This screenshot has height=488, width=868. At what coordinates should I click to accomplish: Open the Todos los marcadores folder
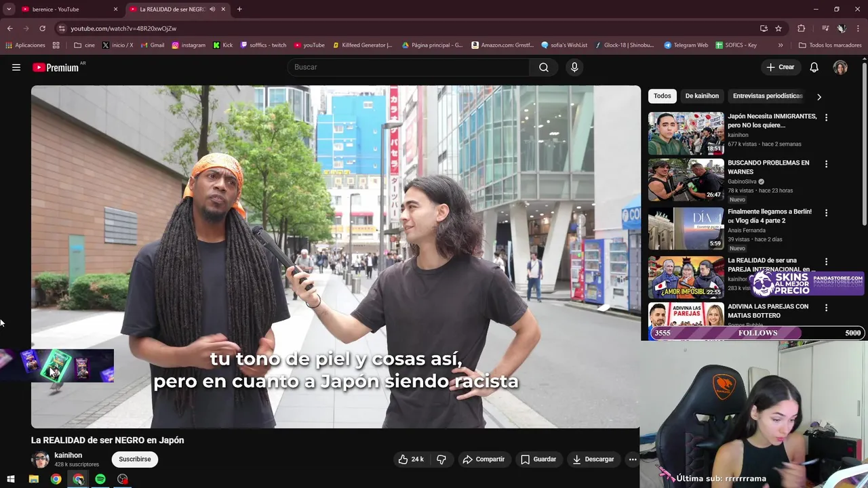pyautogui.click(x=831, y=45)
